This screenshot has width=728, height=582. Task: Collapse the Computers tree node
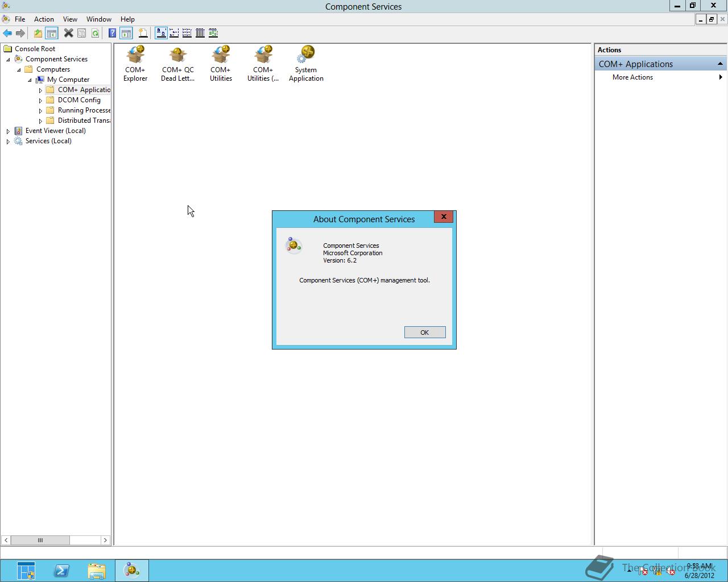coord(19,69)
